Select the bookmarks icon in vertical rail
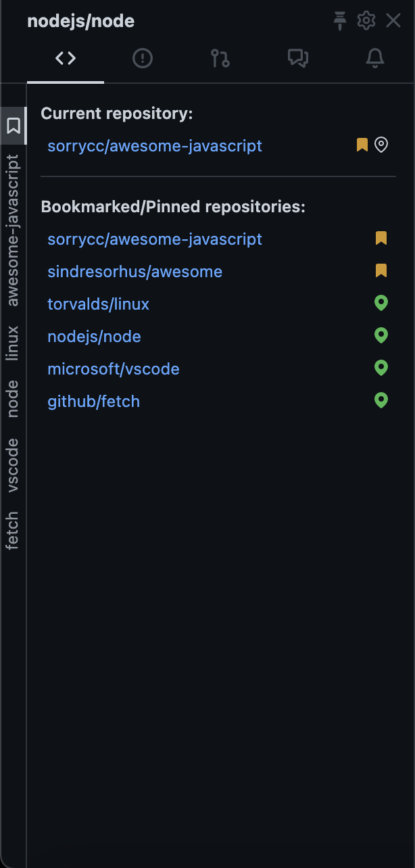 click(14, 126)
